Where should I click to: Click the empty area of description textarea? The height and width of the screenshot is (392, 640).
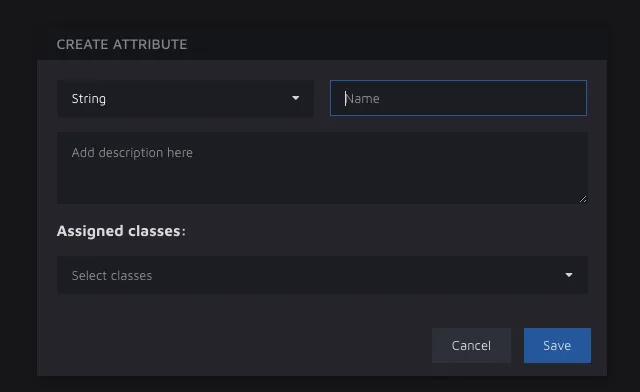(x=322, y=182)
